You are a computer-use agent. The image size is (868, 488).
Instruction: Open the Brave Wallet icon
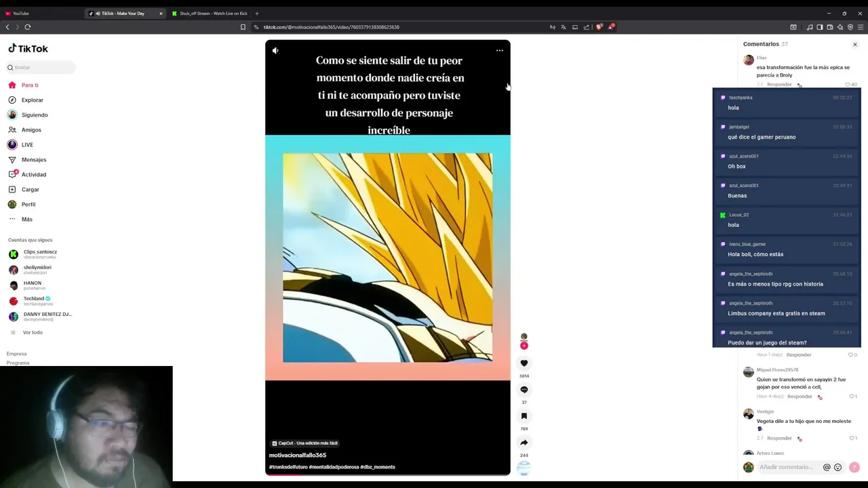pyautogui.click(x=829, y=27)
